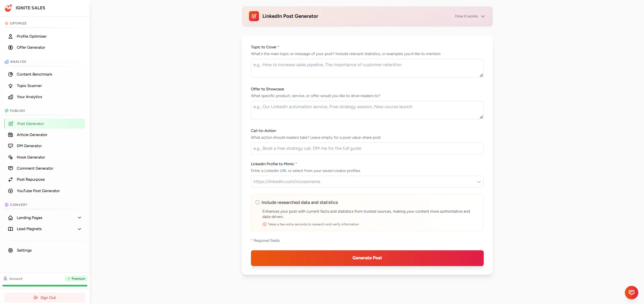This screenshot has height=304, width=644.
Task: Select the Offer Generator dollar icon
Action: [10, 47]
